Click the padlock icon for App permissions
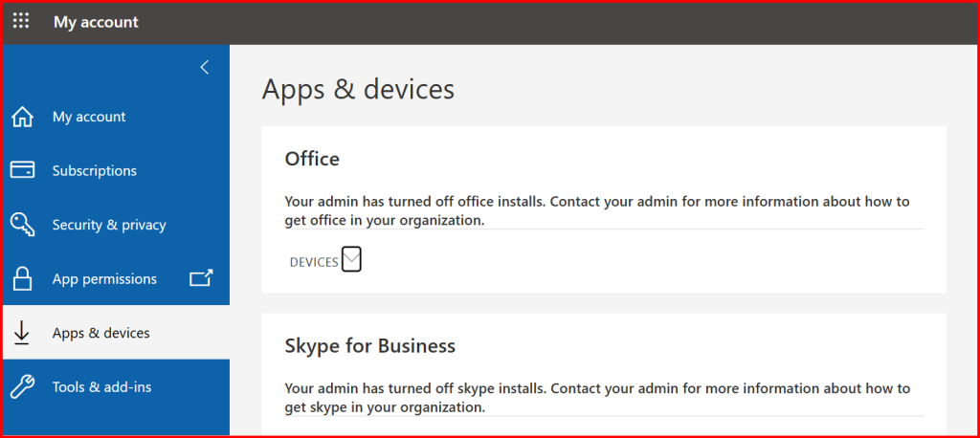This screenshot has height=438, width=980. tap(22, 279)
